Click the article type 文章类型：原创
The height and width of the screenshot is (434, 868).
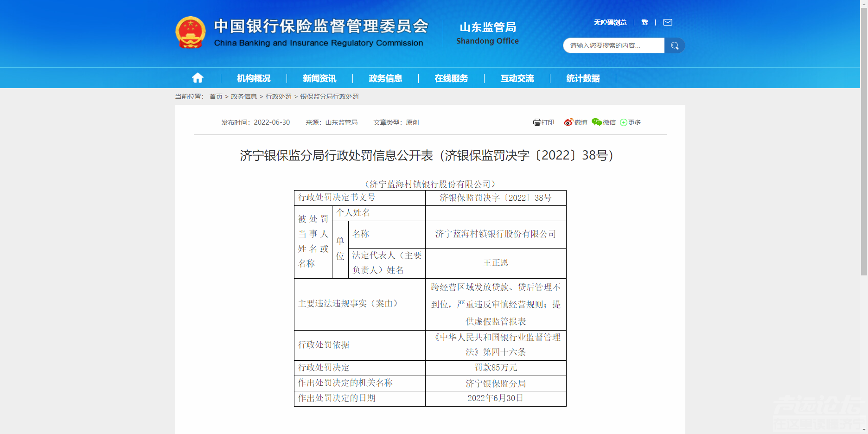396,122
